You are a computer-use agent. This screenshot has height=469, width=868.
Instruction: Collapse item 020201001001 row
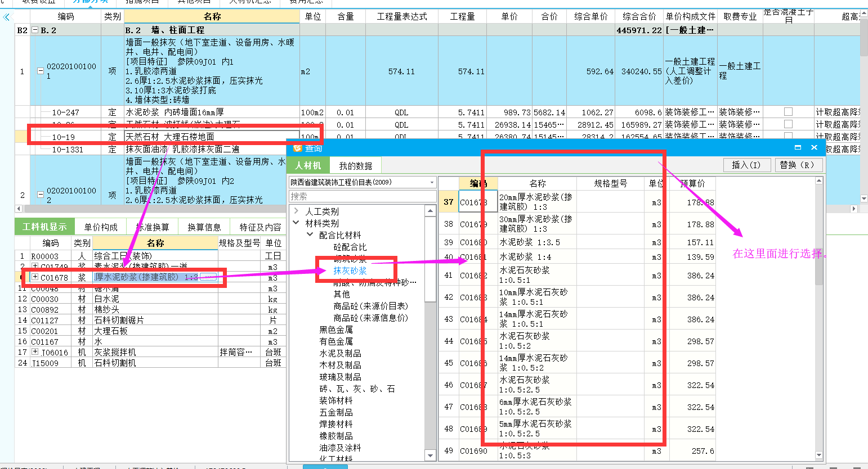(x=40, y=71)
